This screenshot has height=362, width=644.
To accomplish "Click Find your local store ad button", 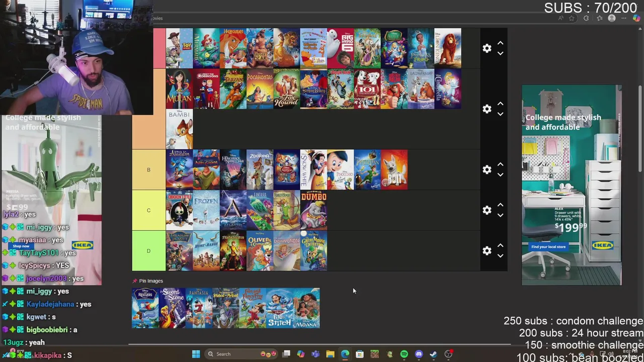I will (x=548, y=246).
